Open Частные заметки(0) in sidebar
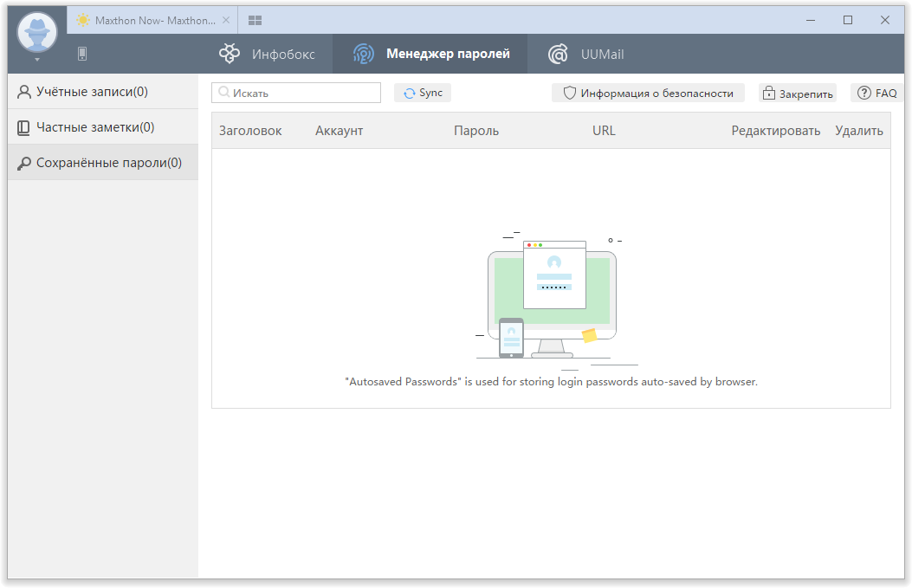Screen dimensions: 912x588 click(103, 126)
